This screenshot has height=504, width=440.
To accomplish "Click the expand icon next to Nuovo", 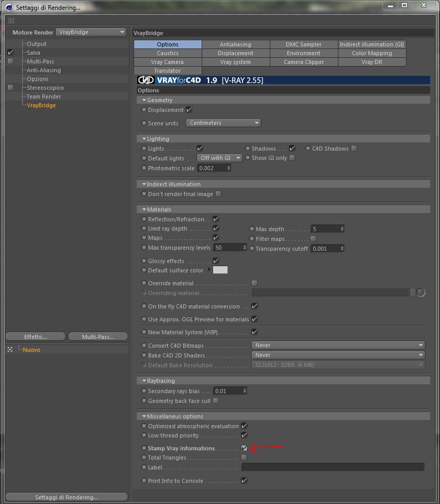I will pyautogui.click(x=10, y=349).
